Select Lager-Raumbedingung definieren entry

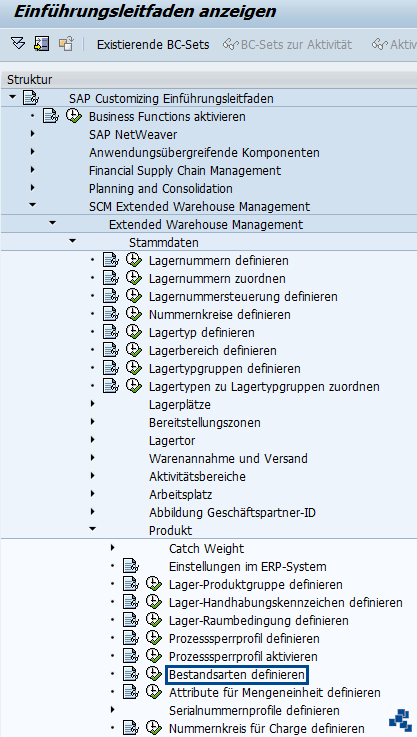(259, 620)
